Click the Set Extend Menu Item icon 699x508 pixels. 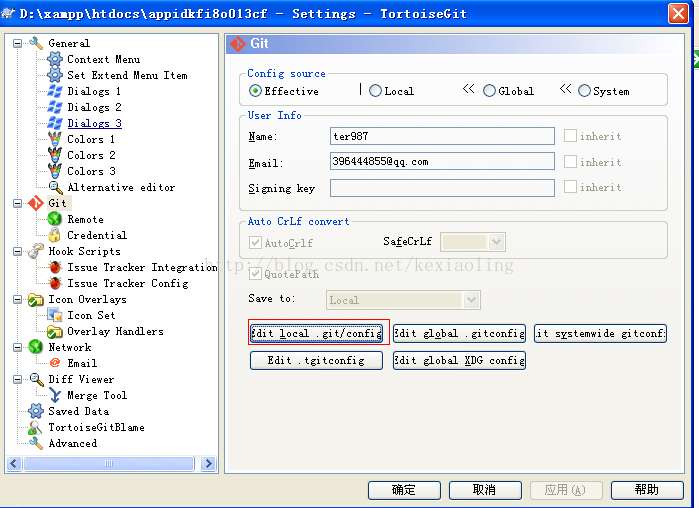[55, 75]
